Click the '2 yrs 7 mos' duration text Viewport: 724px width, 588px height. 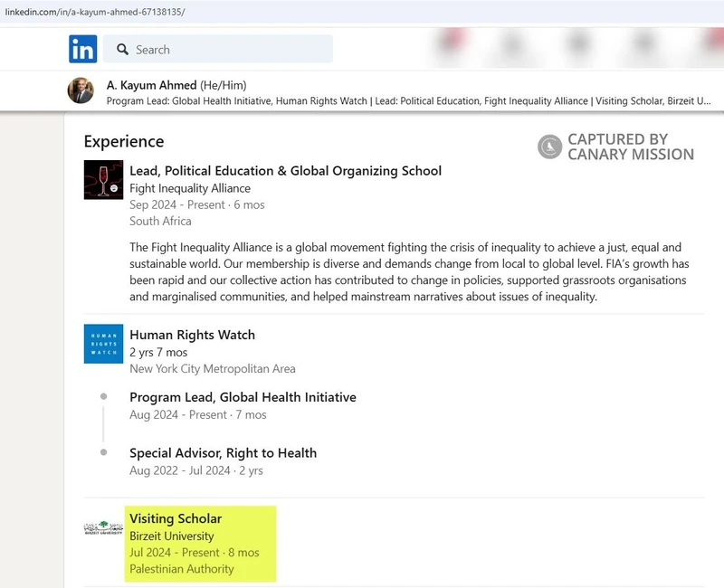[x=158, y=353]
